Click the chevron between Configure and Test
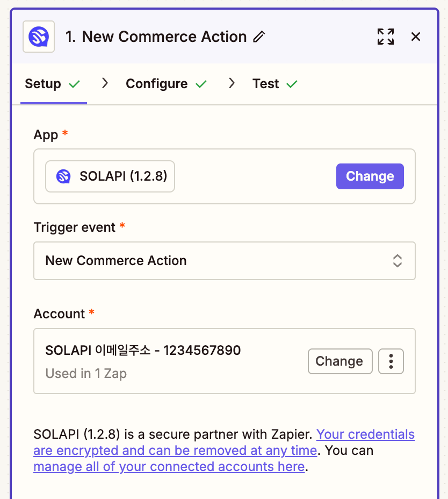Screen dimensions: 448x499 click(232, 83)
